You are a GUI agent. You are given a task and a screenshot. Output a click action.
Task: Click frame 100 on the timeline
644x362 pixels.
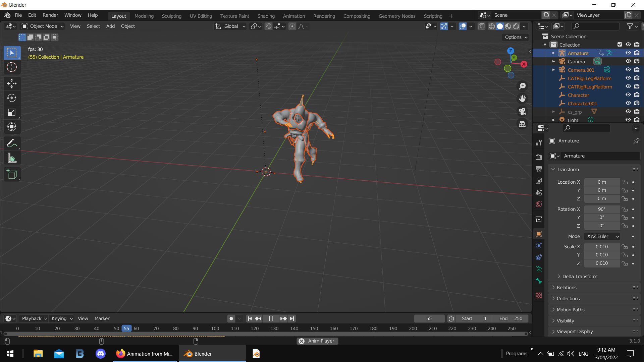(x=215, y=328)
